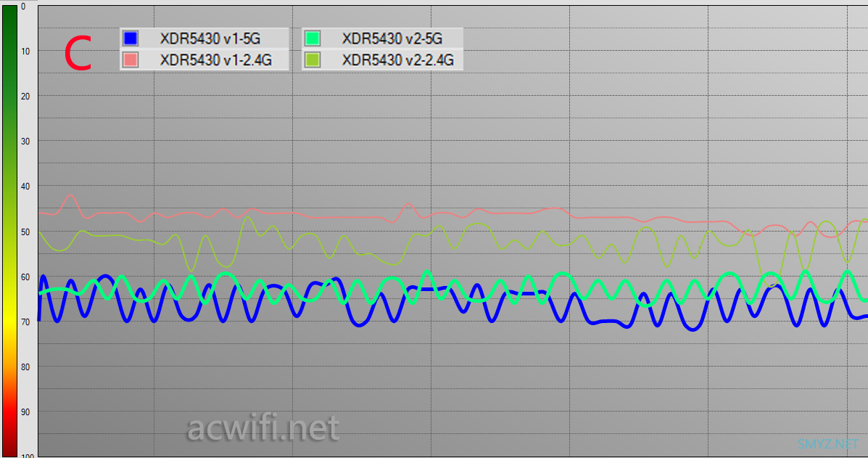Select the XDR5430 v2-5G legend label
The width and height of the screenshot is (868, 458).
click(x=392, y=38)
